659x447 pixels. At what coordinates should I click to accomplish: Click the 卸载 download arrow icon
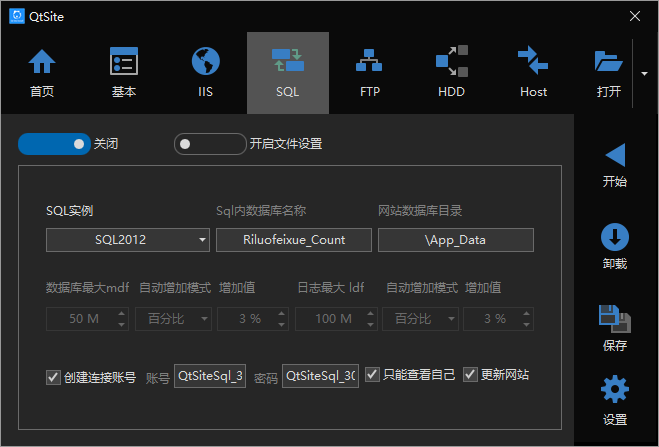click(x=615, y=237)
